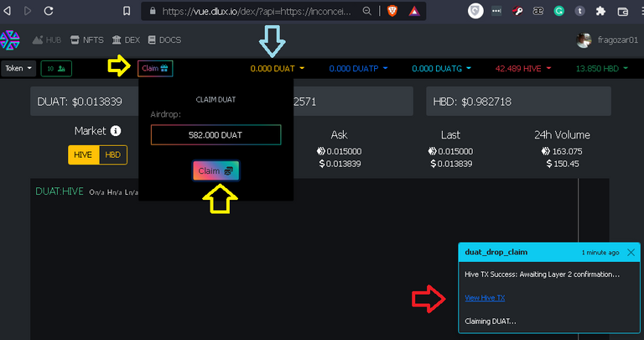Go back with browser back arrow
Screen dimensions: 644x340
[7, 11]
